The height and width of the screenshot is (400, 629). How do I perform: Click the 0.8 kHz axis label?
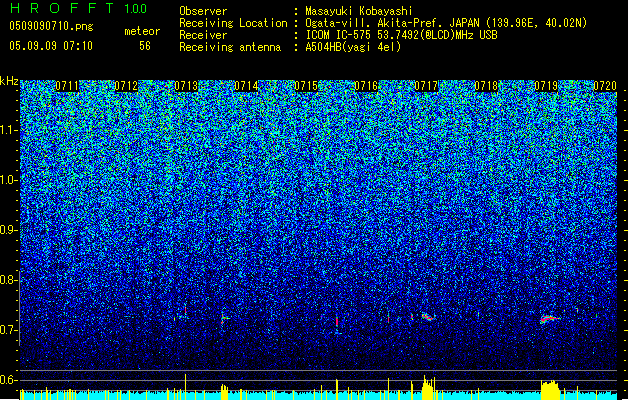click(x=8, y=280)
